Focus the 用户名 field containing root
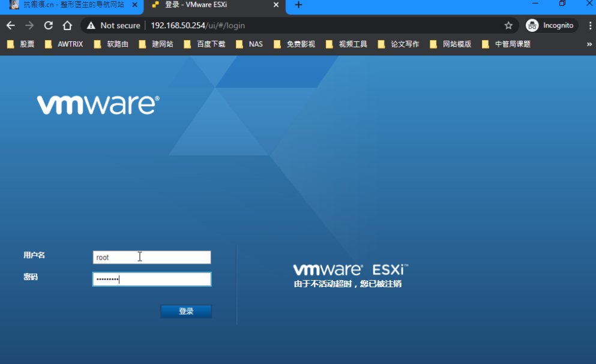This screenshot has width=596, height=364. click(x=152, y=257)
